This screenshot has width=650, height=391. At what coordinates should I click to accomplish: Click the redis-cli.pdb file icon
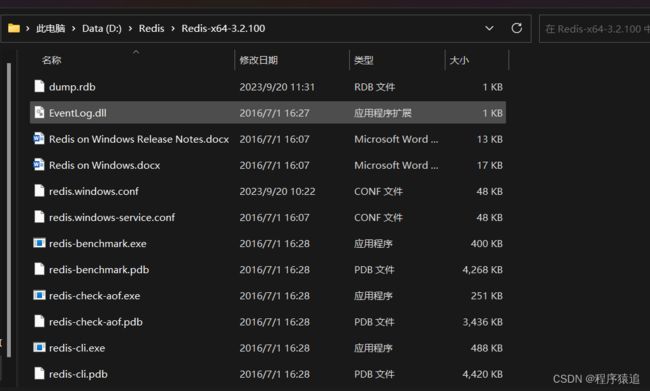pos(39,374)
